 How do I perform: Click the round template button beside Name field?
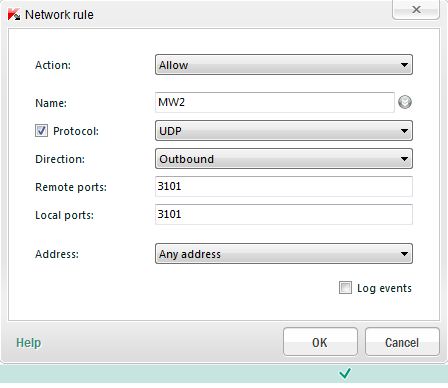click(405, 102)
